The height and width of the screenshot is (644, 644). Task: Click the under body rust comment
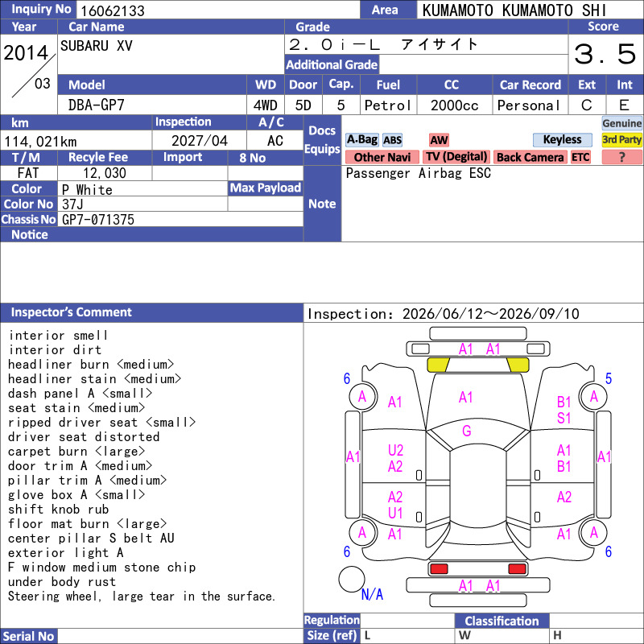(62, 581)
